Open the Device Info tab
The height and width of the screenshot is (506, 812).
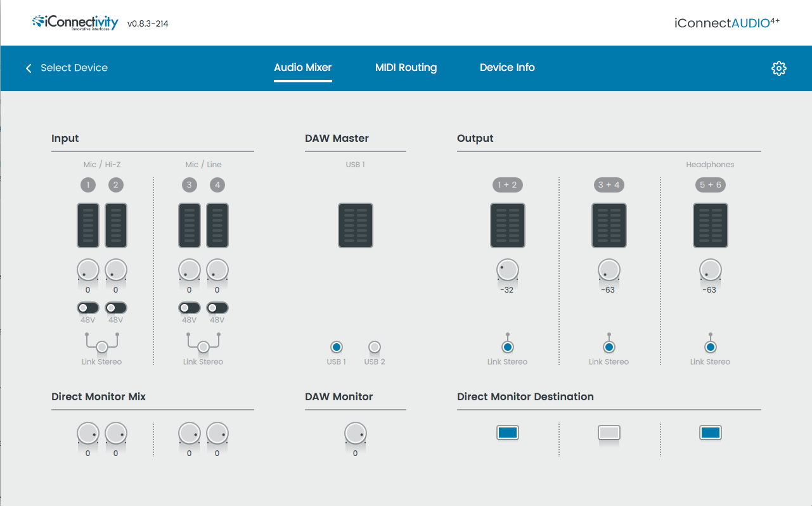point(507,68)
